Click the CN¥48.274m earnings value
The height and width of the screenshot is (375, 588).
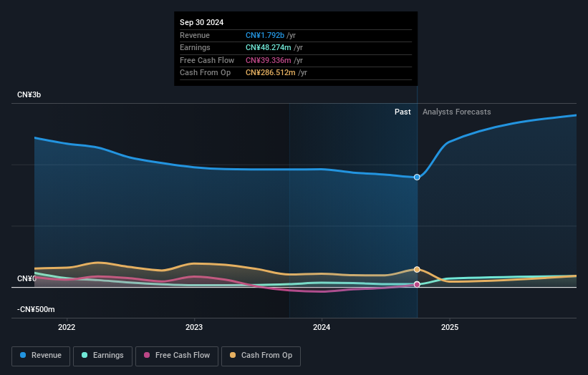pos(268,47)
